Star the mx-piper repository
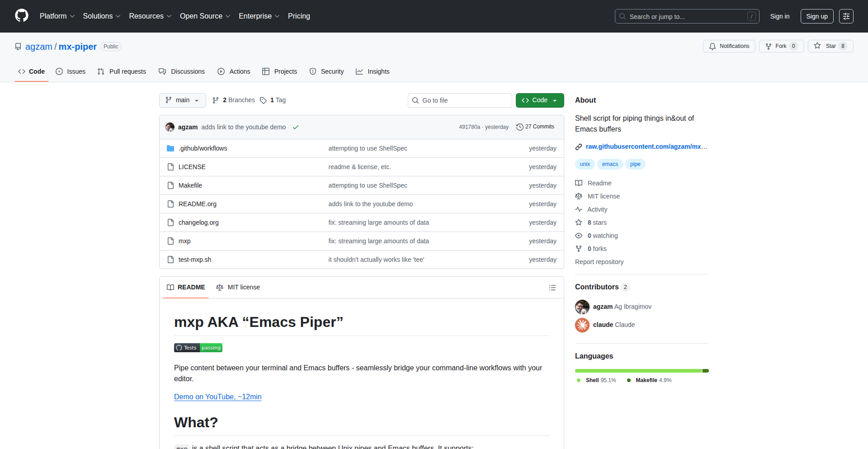This screenshot has width=868, height=449. click(x=826, y=46)
